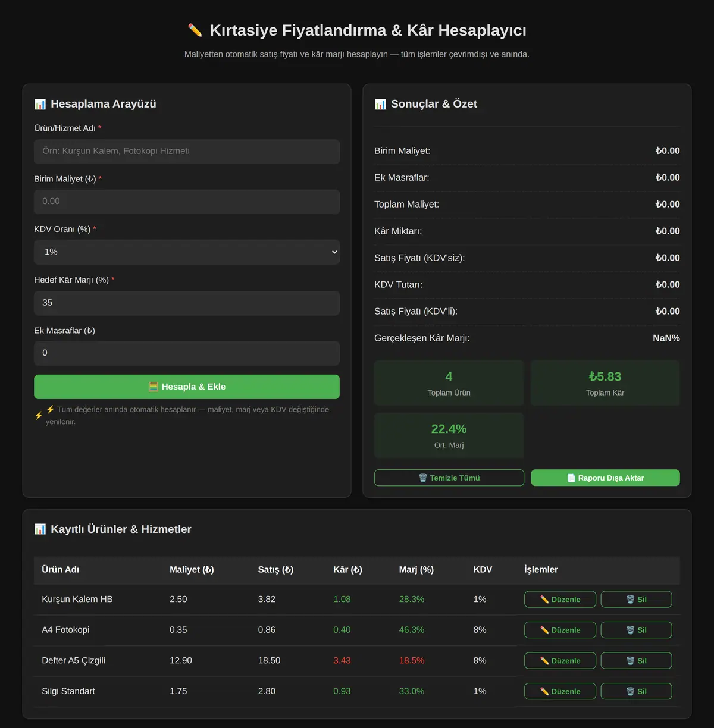The image size is (714, 728).
Task: Delete the Silgi Standart row
Action: pyautogui.click(x=636, y=691)
